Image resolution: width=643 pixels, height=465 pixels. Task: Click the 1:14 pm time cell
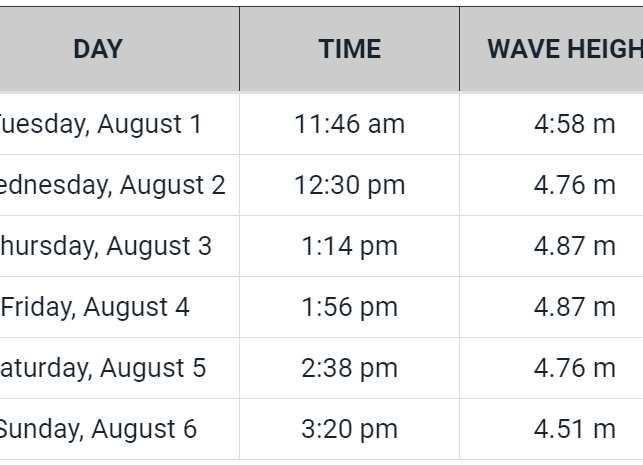(349, 246)
